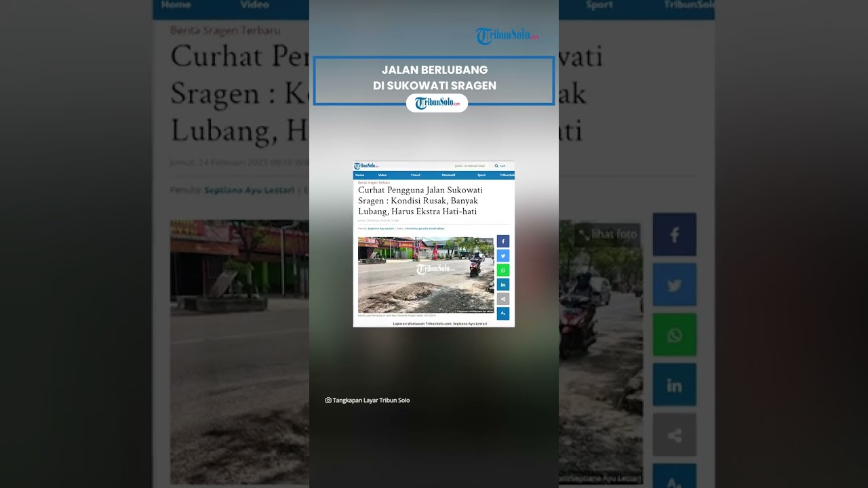Click 'lihat foto' button on the small article photo
Viewport: 868px width, 488px height.
pyautogui.click(x=484, y=241)
